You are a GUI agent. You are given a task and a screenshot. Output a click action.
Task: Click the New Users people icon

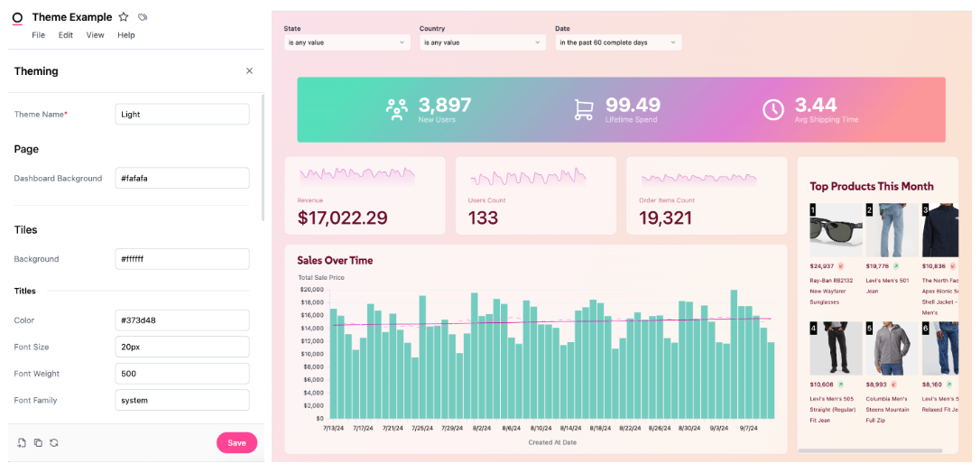397,109
